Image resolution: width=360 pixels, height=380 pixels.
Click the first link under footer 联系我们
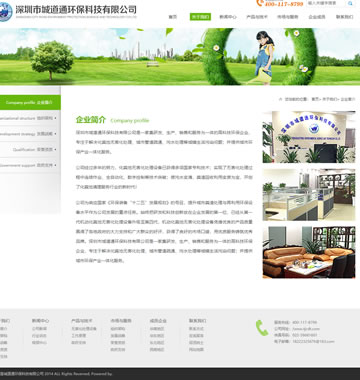196,329
